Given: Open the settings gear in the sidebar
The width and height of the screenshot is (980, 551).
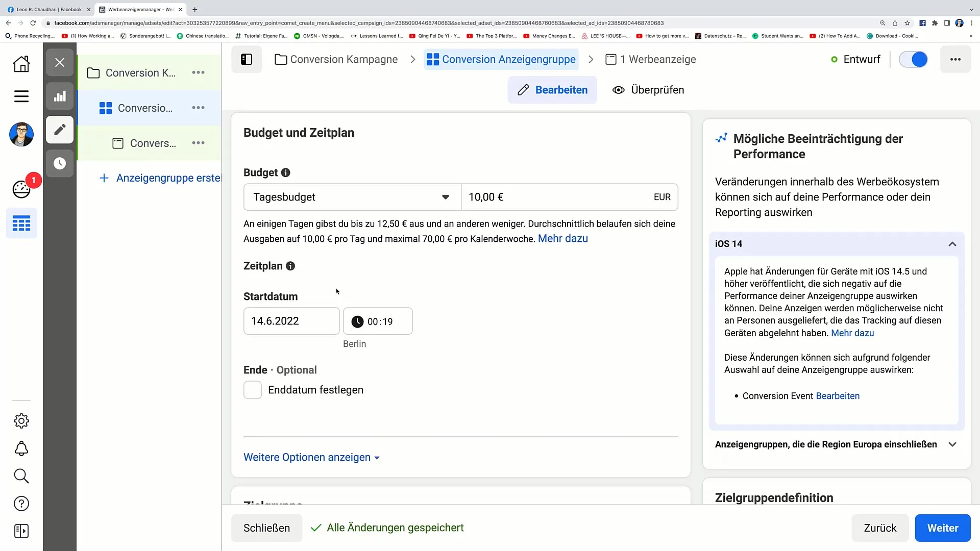Looking at the screenshot, I should pos(21,421).
